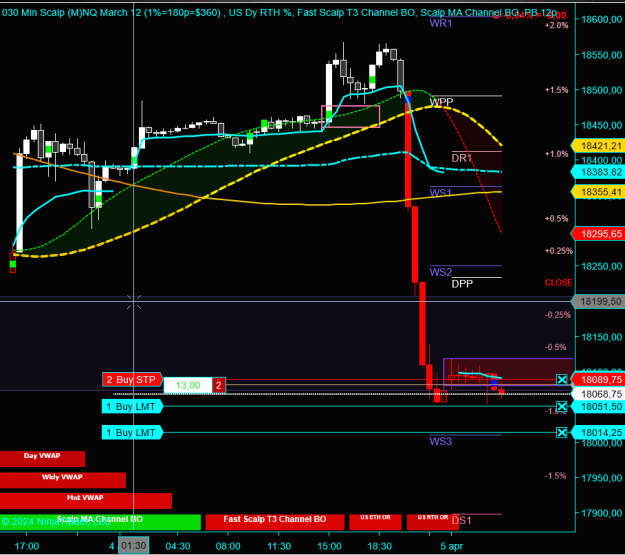The height and width of the screenshot is (555, 625).
Task: Click the 18068,75 current price tag
Action: 598,394
